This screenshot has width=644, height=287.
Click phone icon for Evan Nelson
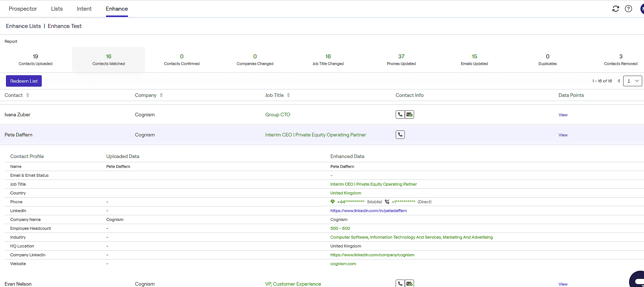click(x=400, y=283)
